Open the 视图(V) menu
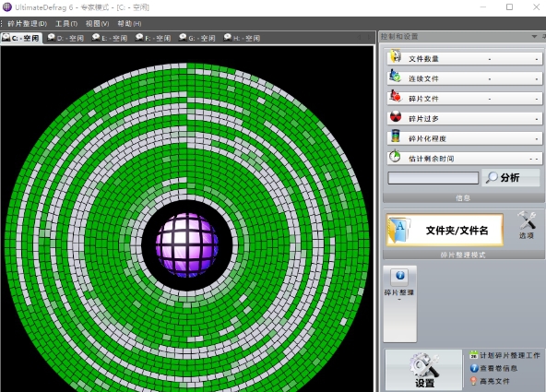546x392 pixels. 97,24
